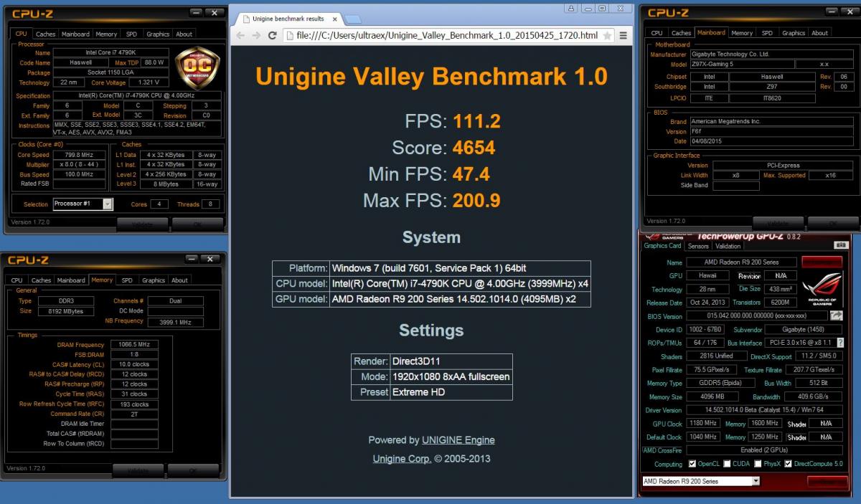Switch to the GPU-Z Sensors tab

698,246
